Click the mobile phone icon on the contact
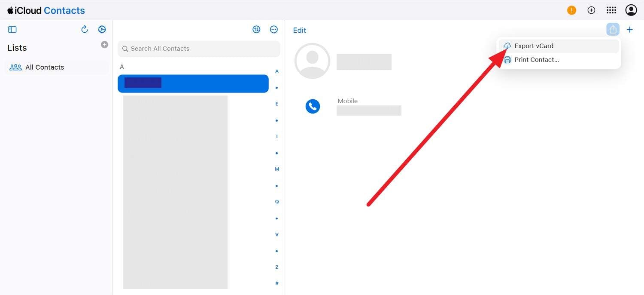 [x=313, y=106]
